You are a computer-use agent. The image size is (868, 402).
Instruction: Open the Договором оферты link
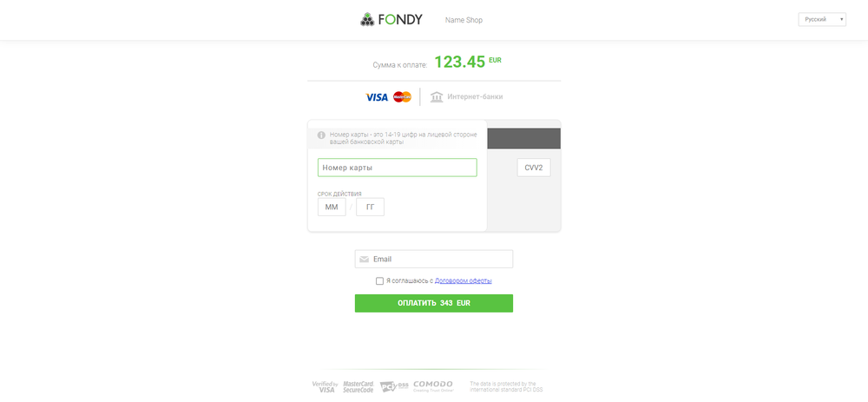pyautogui.click(x=464, y=280)
